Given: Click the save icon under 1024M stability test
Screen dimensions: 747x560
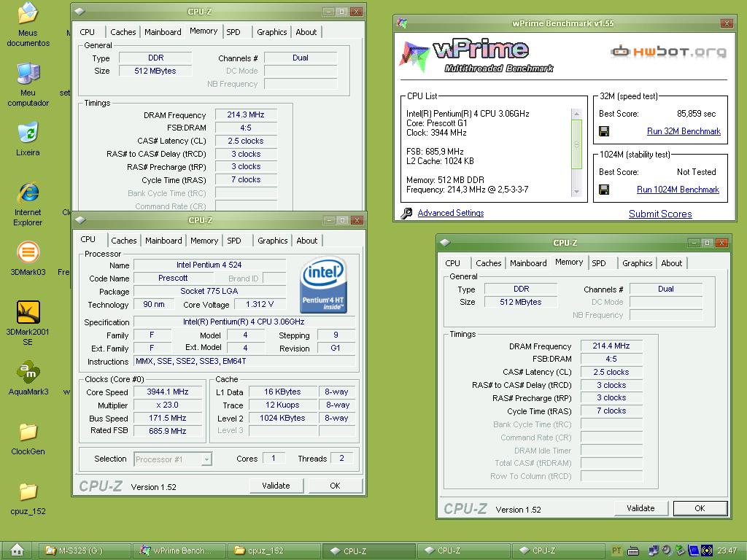Looking at the screenshot, I should click(604, 190).
